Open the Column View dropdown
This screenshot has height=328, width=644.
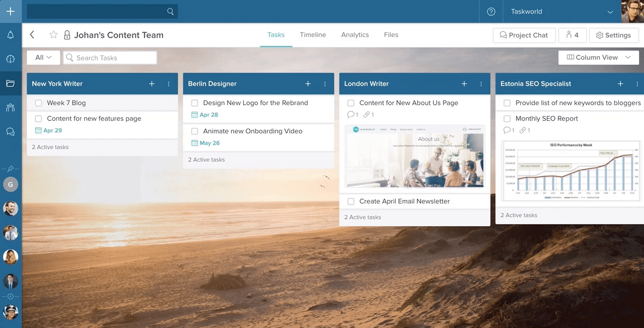(599, 58)
